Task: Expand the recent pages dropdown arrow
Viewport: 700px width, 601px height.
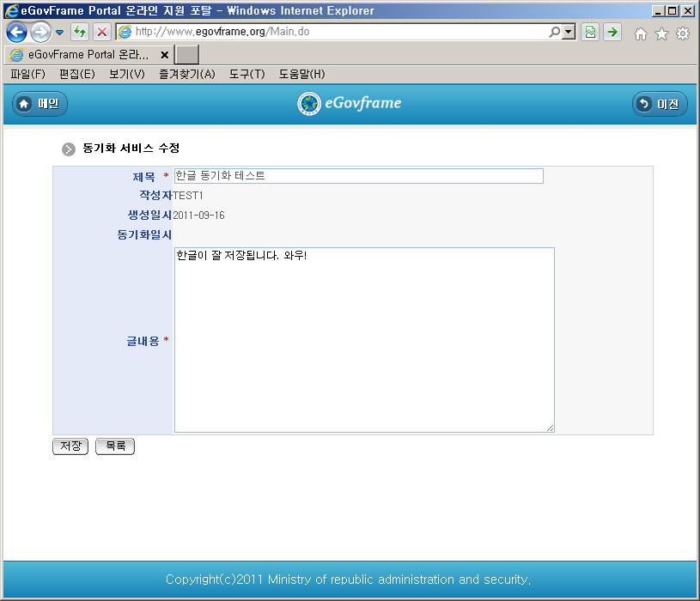Action: 60,33
